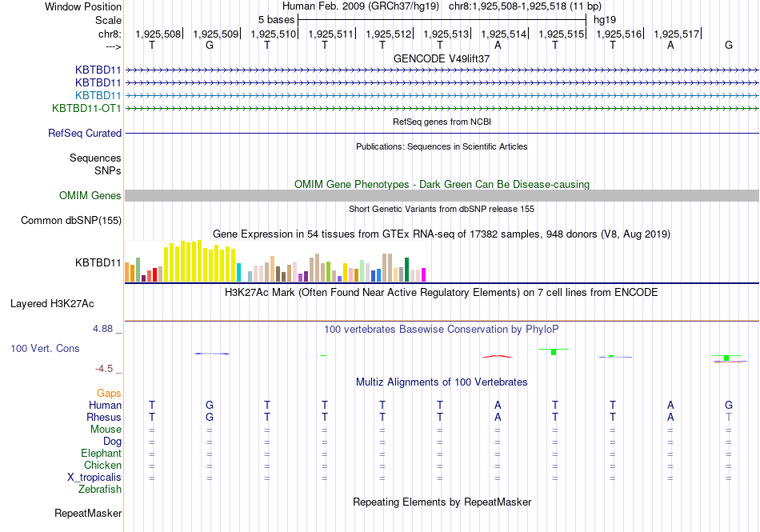Click the -4.5 lower scale value
Viewport: 760px width, 532px height.
(104, 369)
